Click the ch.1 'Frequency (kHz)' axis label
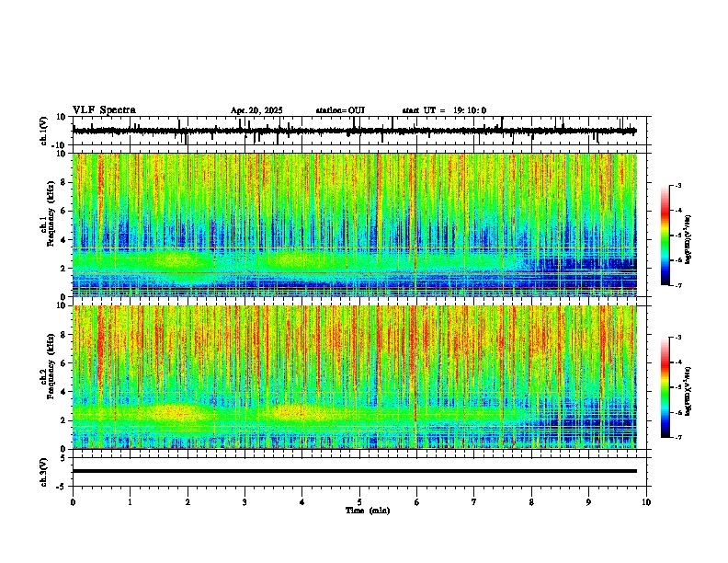Screen dimensions: 728x563 [51, 213]
